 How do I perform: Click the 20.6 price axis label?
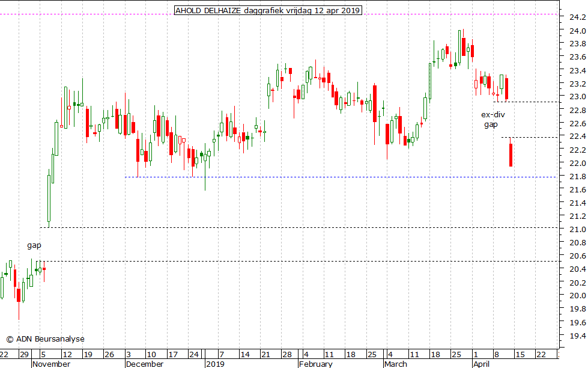(x=578, y=256)
